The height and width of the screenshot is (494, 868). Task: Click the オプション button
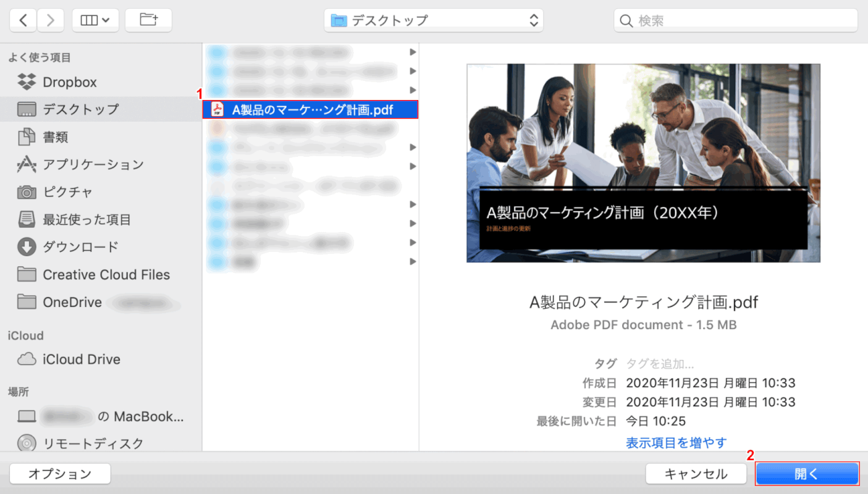point(60,474)
